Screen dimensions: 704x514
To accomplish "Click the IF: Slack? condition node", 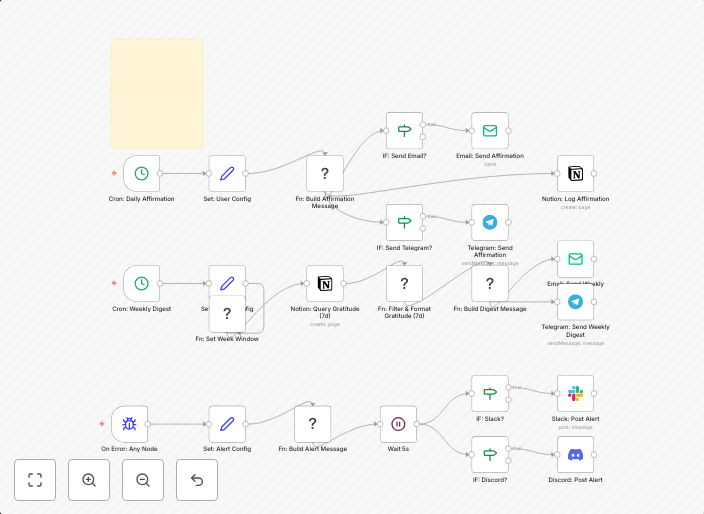I will [490, 394].
